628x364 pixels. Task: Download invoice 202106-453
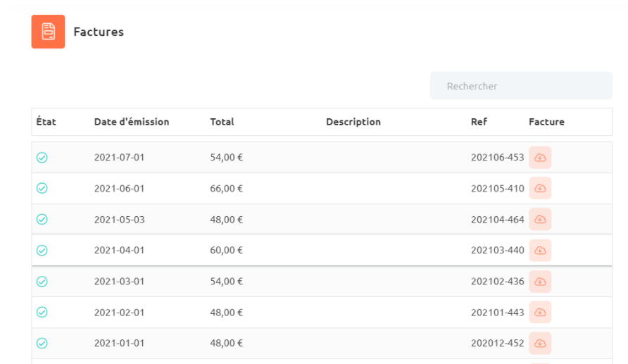click(x=540, y=158)
